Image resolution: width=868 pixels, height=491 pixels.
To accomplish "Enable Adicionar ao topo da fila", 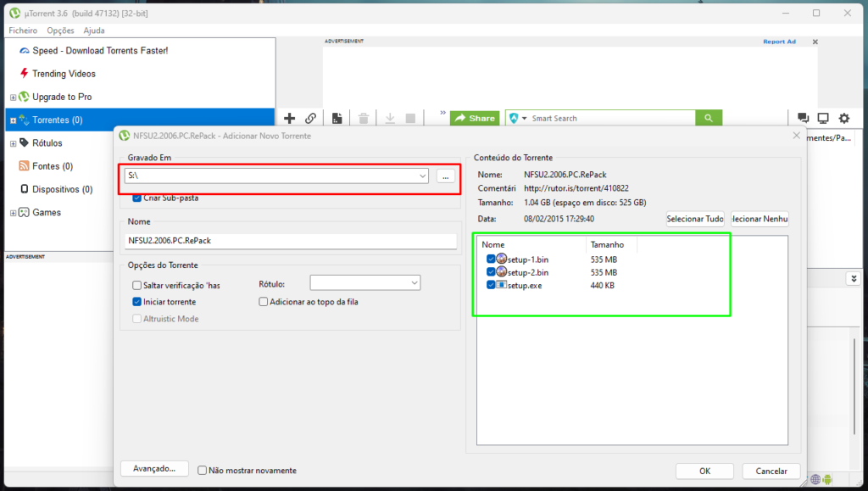I will click(x=264, y=302).
